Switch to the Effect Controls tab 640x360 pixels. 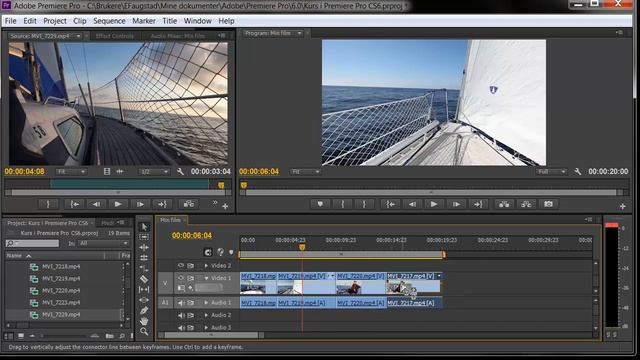tap(115, 36)
